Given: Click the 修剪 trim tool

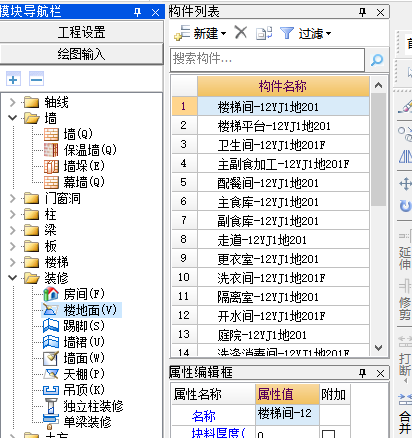Looking at the screenshot, I should [405, 301].
